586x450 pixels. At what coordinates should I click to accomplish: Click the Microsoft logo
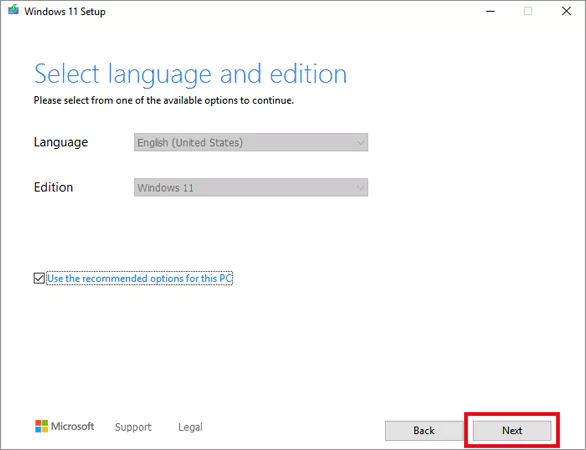click(64, 426)
